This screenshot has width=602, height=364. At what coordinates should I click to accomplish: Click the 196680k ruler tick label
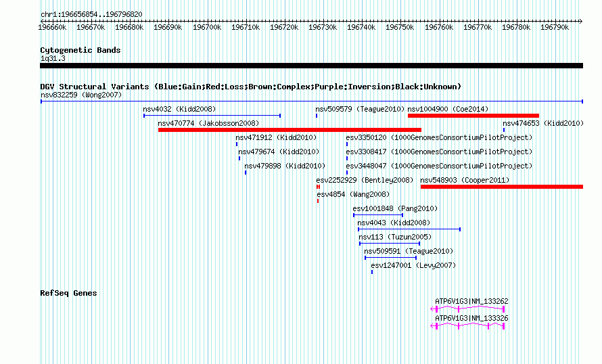[x=129, y=27]
